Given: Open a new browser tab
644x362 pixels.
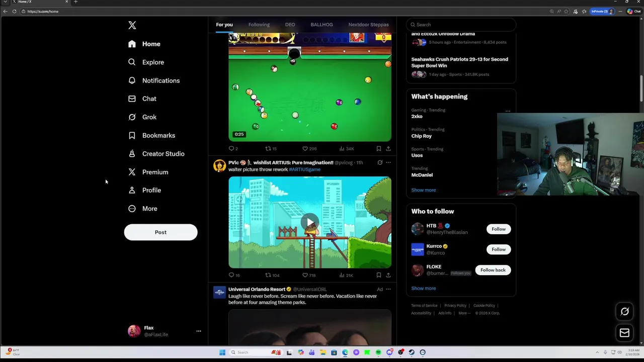Looking at the screenshot, I should [75, 2].
